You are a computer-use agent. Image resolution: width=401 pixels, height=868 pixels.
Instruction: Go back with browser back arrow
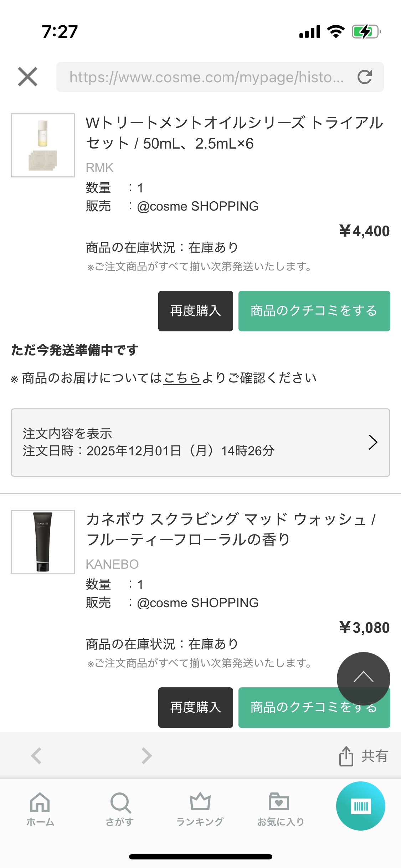tap(36, 755)
